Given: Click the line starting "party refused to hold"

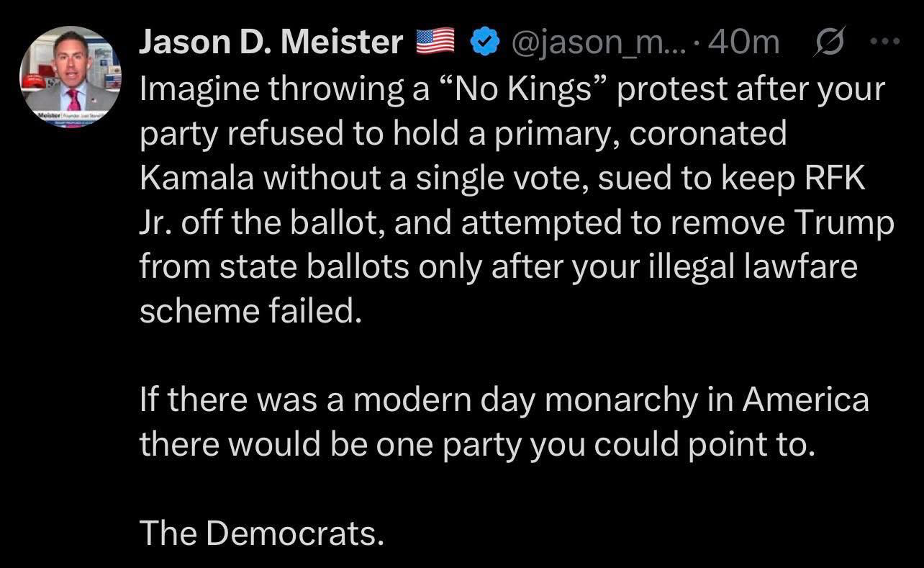Looking at the screenshot, I should tap(463, 134).
